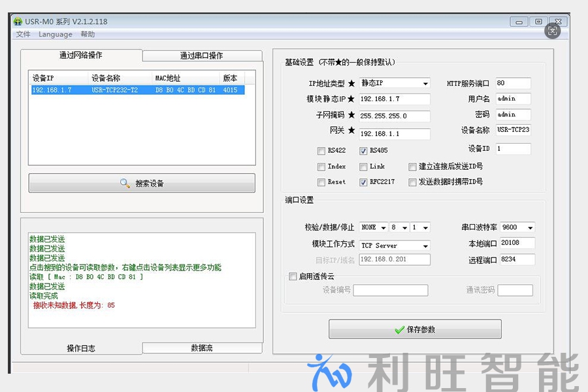Click the green checkmark icon on save parameters button
This screenshot has height=392, width=588.
[399, 330]
